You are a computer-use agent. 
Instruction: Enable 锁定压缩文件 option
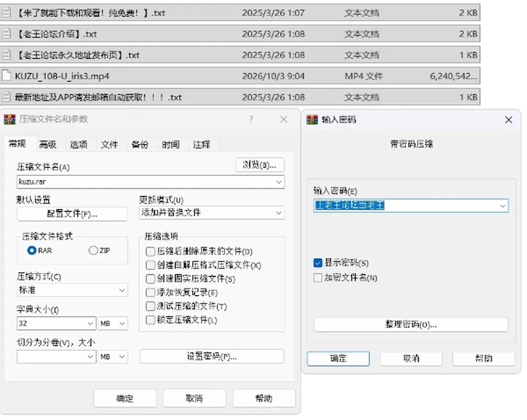[150, 320]
